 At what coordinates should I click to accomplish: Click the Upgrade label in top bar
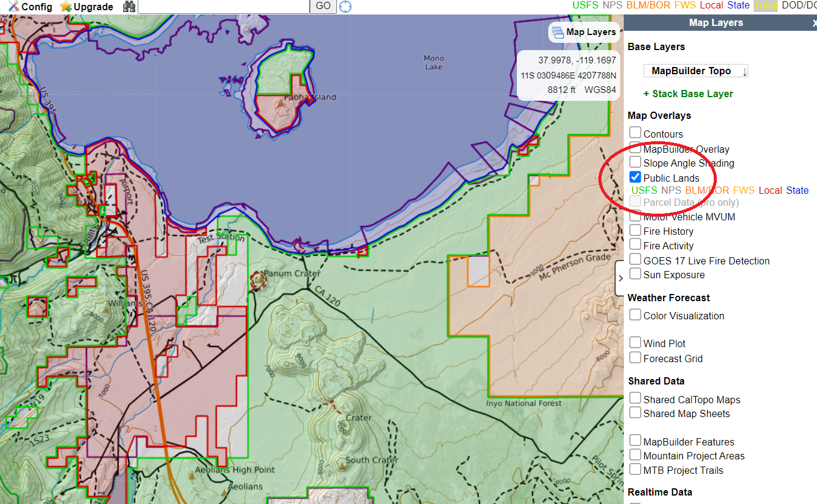point(94,7)
